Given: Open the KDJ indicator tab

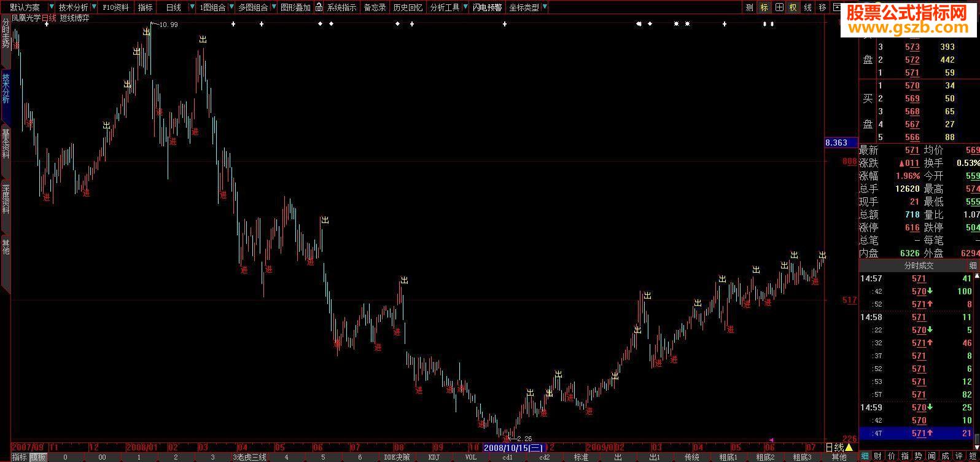Looking at the screenshot, I should click(434, 457).
